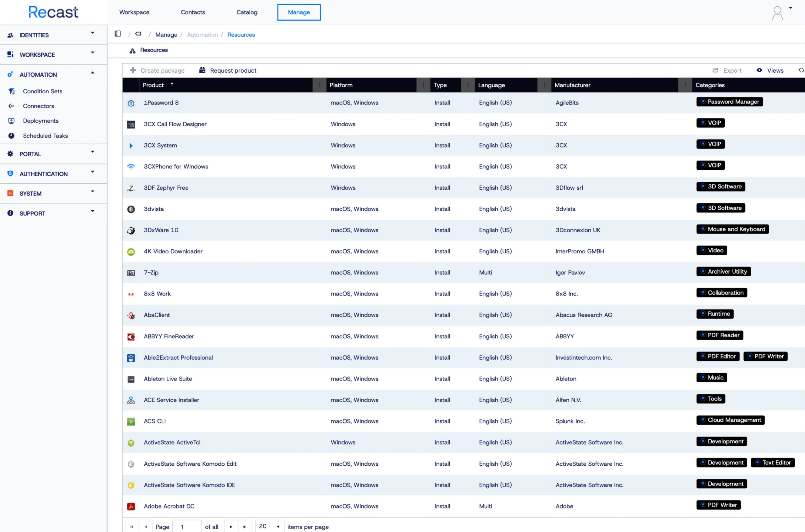The width and height of the screenshot is (805, 532).
Task: Click the home tag icon in breadcrumb
Action: [138, 34]
